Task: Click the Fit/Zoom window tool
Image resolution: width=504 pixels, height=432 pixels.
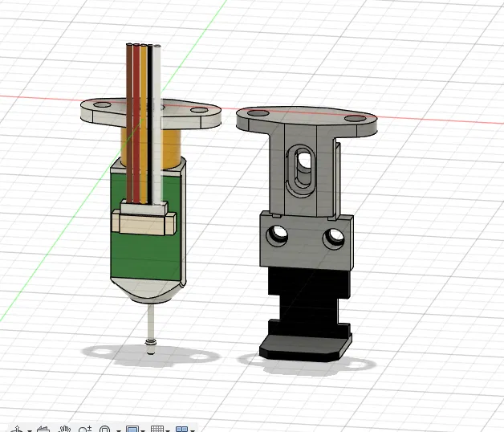Action: pos(105,429)
